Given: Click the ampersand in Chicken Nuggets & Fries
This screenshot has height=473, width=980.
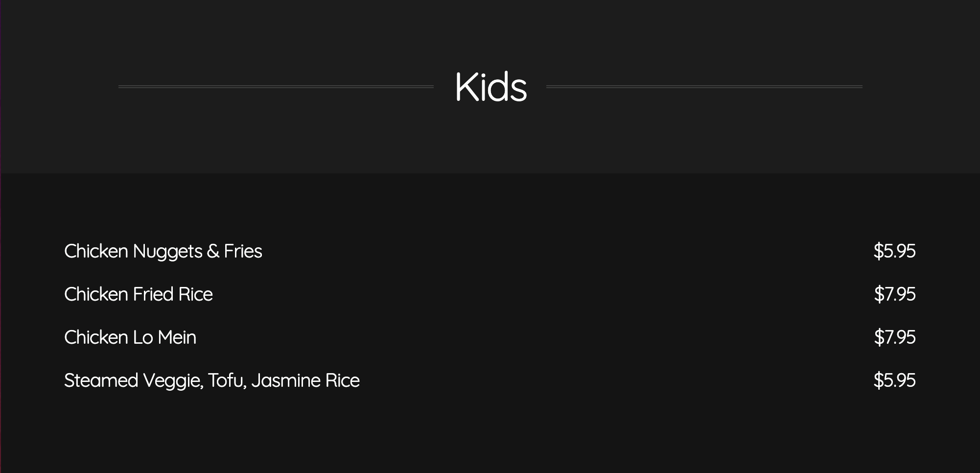Looking at the screenshot, I should (x=213, y=251).
